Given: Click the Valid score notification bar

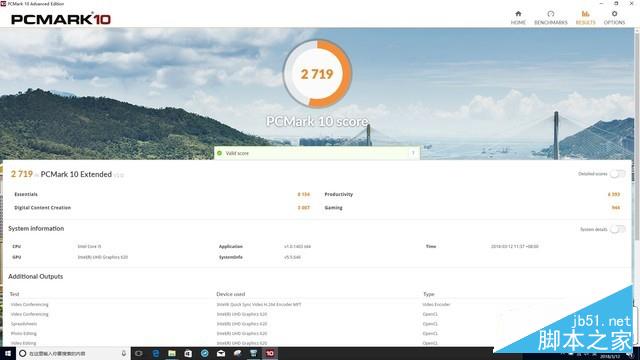Looking at the screenshot, I should coord(317,153).
